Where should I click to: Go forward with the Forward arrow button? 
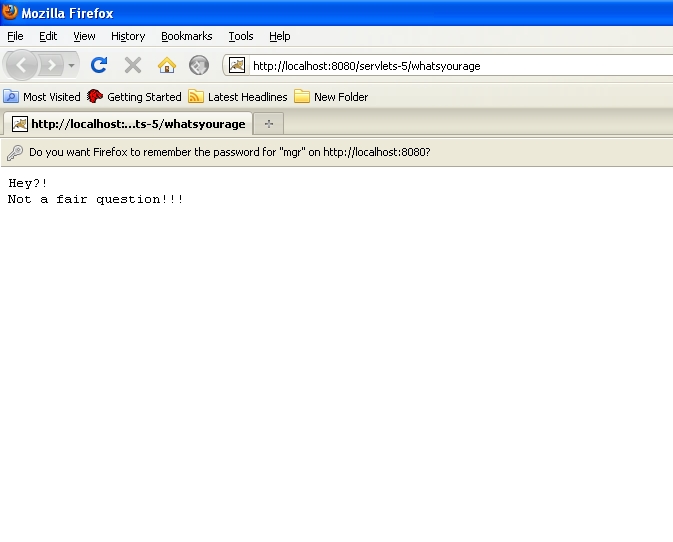tap(52, 65)
